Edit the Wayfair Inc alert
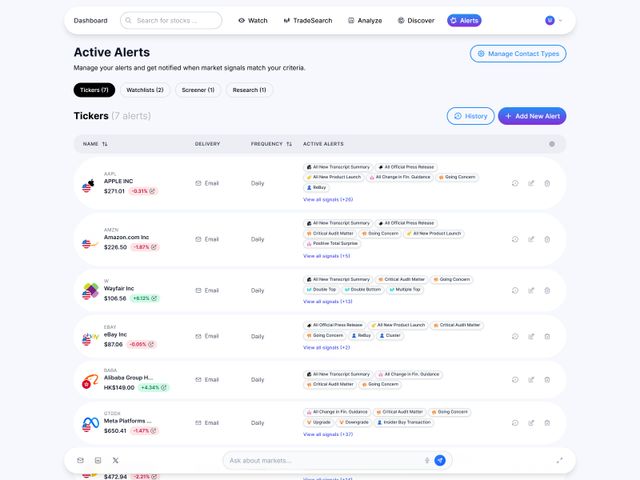Image resolution: width=640 pixels, height=480 pixels. coord(531,291)
